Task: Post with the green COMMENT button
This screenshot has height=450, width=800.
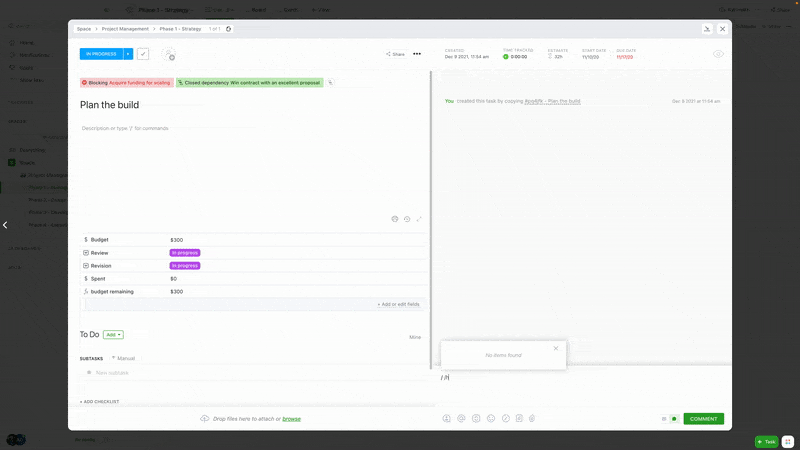Action: coord(704,419)
